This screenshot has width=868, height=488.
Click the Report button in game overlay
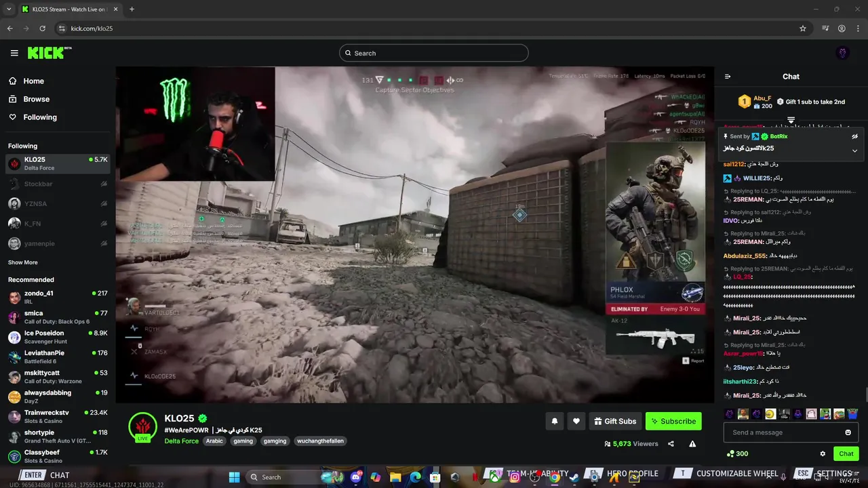[694, 361]
